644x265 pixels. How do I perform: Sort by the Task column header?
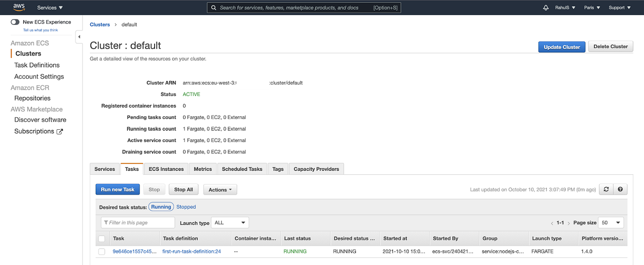[x=134, y=238]
